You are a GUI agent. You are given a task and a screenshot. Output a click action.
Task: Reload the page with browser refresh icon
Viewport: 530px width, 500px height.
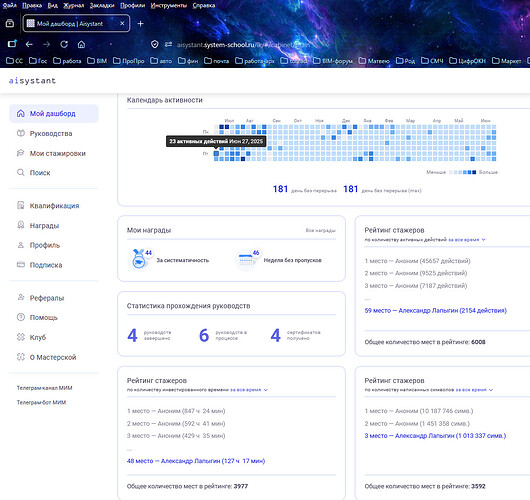click(x=64, y=44)
